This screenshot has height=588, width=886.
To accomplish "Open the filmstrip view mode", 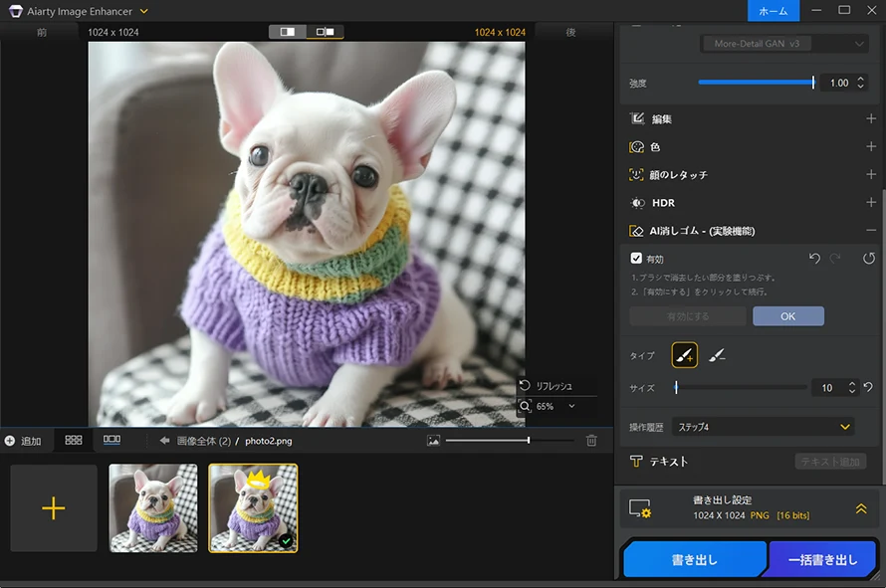I will coord(112,441).
